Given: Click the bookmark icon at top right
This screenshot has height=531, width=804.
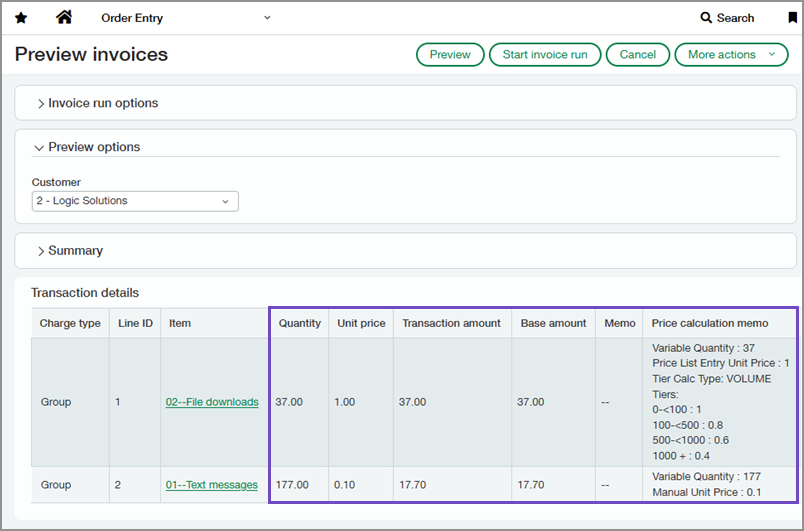Looking at the screenshot, I should pyautogui.click(x=792, y=18).
